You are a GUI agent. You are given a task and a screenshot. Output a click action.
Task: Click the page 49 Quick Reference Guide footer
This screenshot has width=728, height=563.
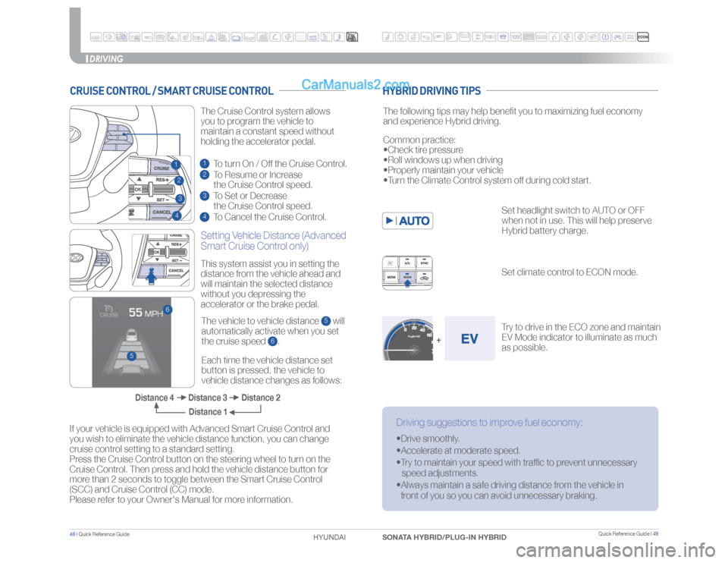[628, 533]
